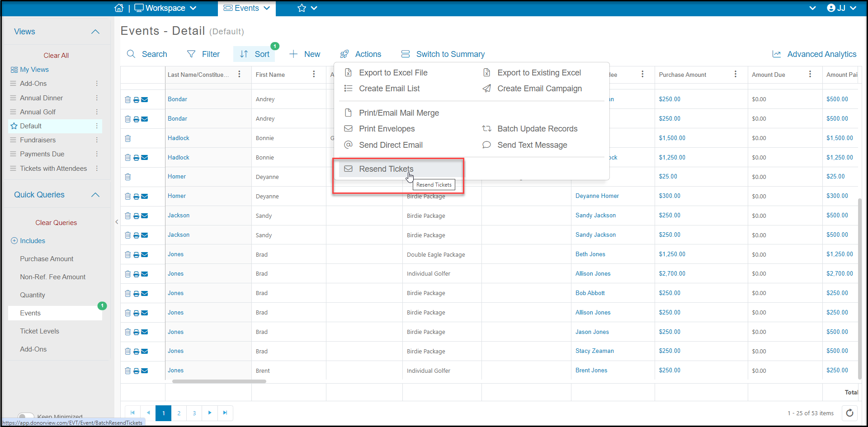Viewport: 868px width, 427px height.
Task: Select Create Email Campaign
Action: pyautogui.click(x=532, y=89)
